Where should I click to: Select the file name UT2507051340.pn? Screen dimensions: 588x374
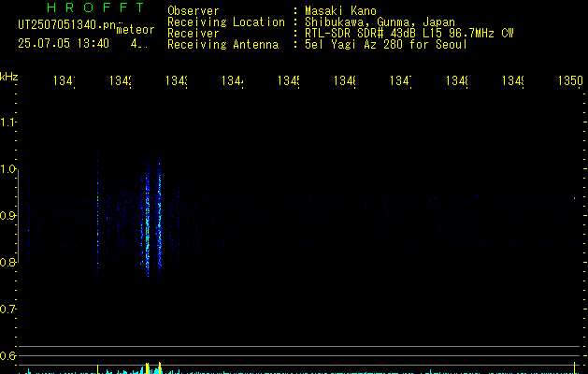(x=66, y=24)
